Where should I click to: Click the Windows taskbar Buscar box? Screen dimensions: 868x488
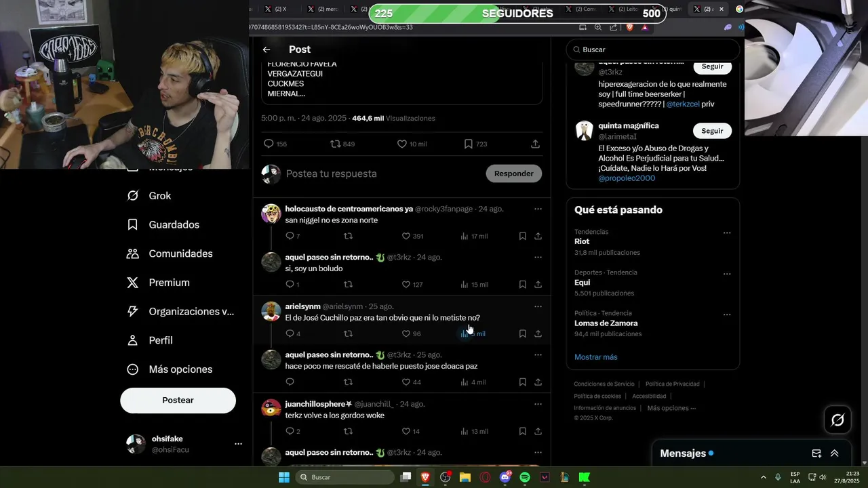coord(345,477)
